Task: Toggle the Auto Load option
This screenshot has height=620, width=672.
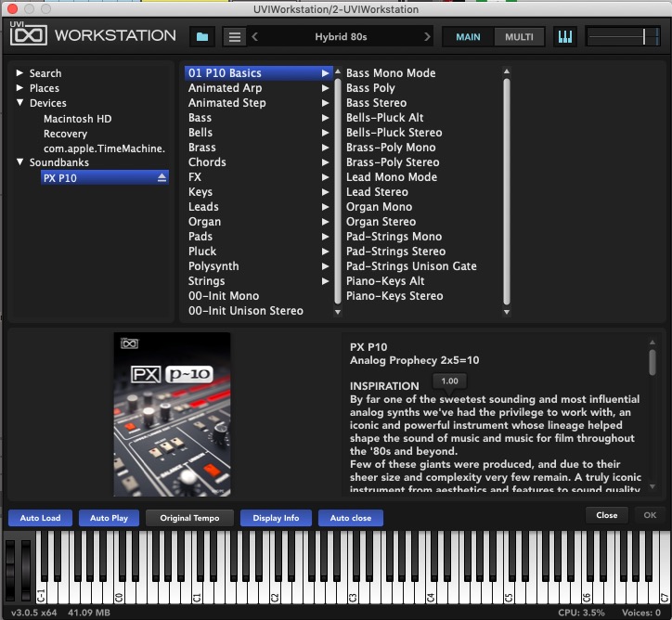Action: 40,518
